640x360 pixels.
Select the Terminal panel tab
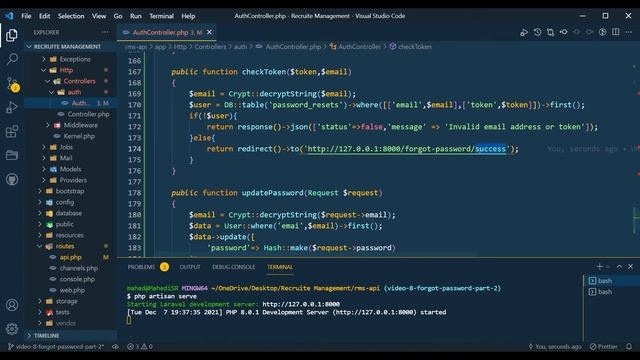[x=280, y=267]
